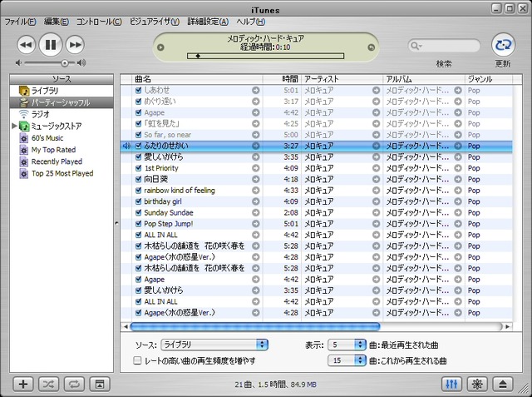Show or hide the artwork panel
Viewport: 532px width, 397px height.
click(x=99, y=384)
